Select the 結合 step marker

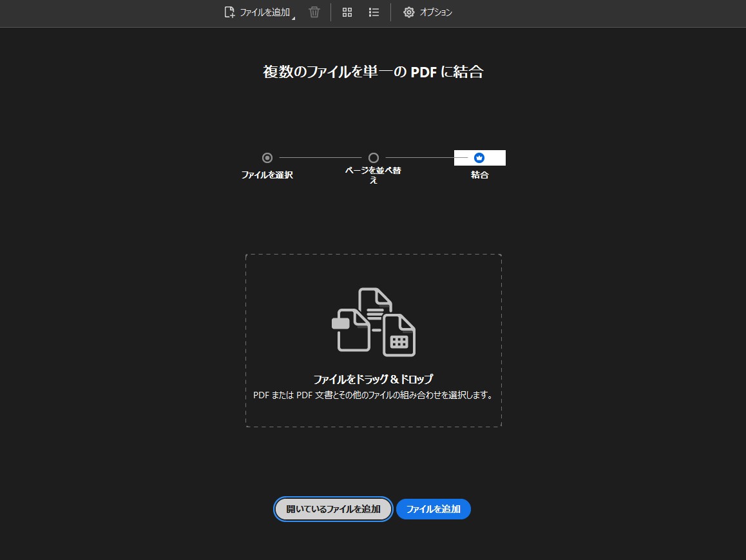click(x=479, y=157)
